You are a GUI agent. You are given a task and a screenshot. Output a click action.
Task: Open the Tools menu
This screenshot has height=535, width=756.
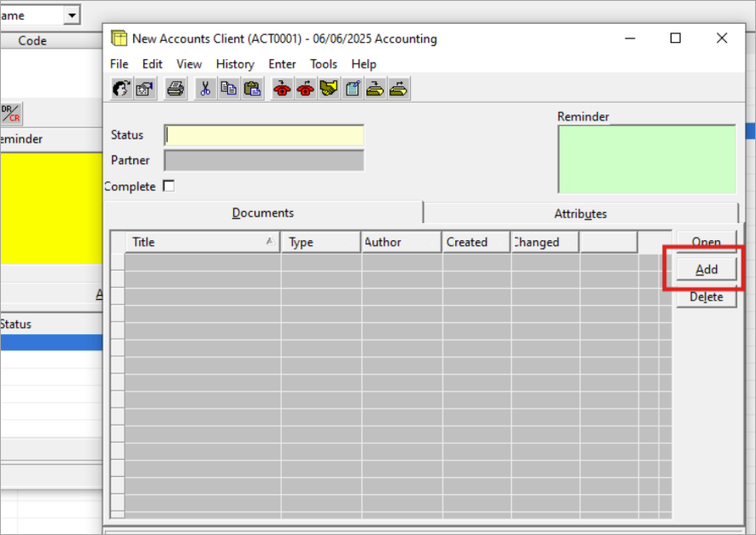[324, 64]
